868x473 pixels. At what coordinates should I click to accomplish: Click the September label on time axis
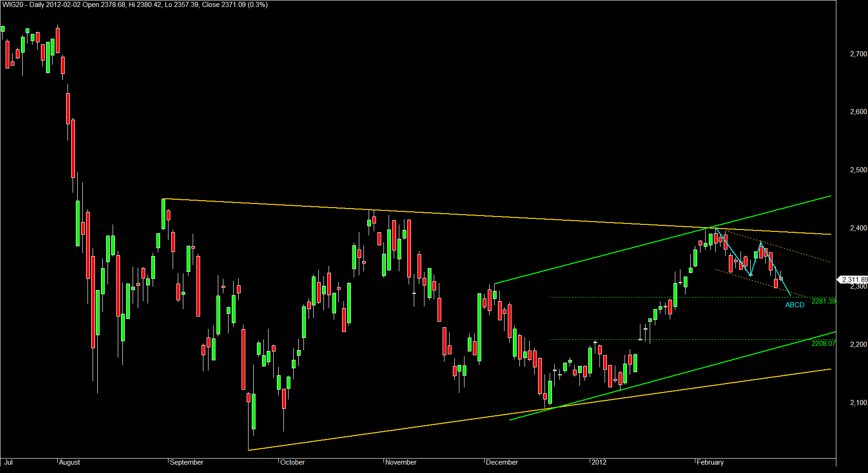click(187, 462)
